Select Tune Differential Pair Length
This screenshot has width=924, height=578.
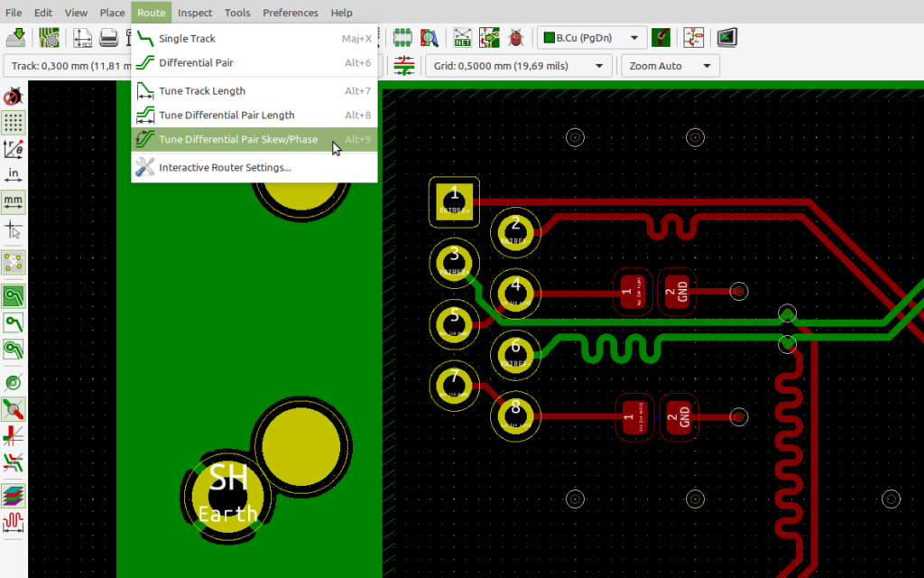[254, 115]
